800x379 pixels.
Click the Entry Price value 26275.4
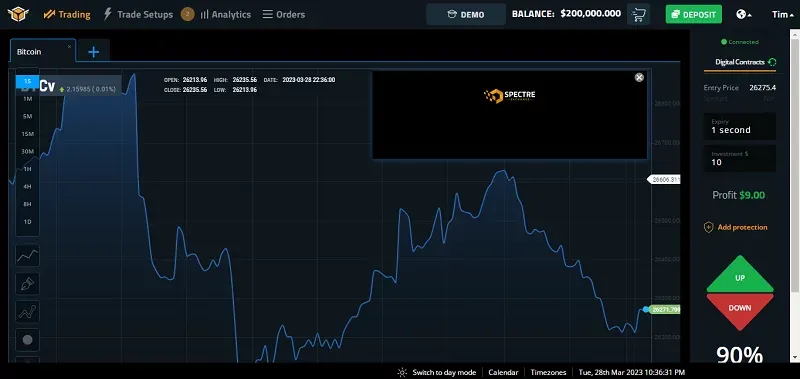[762, 88]
